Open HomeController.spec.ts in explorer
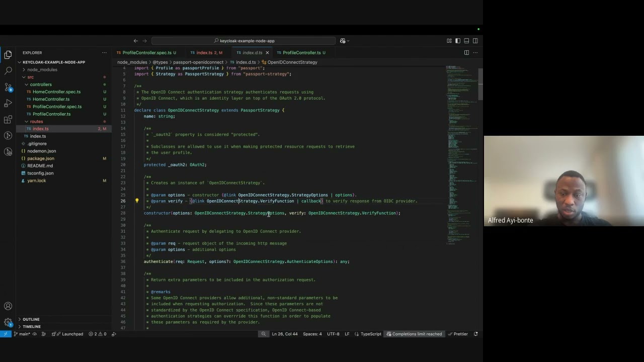 point(56,92)
